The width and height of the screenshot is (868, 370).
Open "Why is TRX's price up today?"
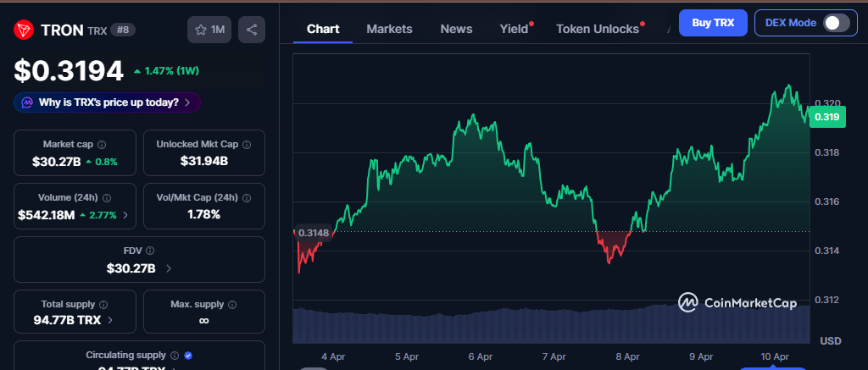[x=108, y=102]
